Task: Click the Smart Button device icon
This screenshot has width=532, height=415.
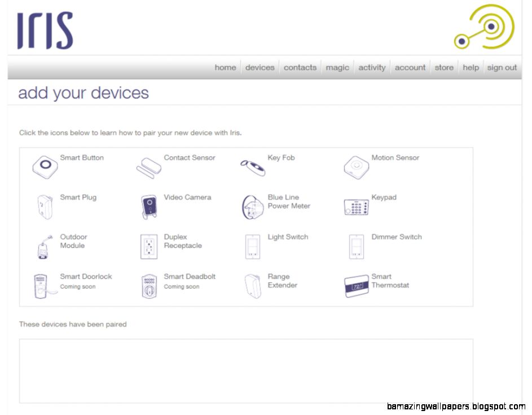Action: coord(45,167)
